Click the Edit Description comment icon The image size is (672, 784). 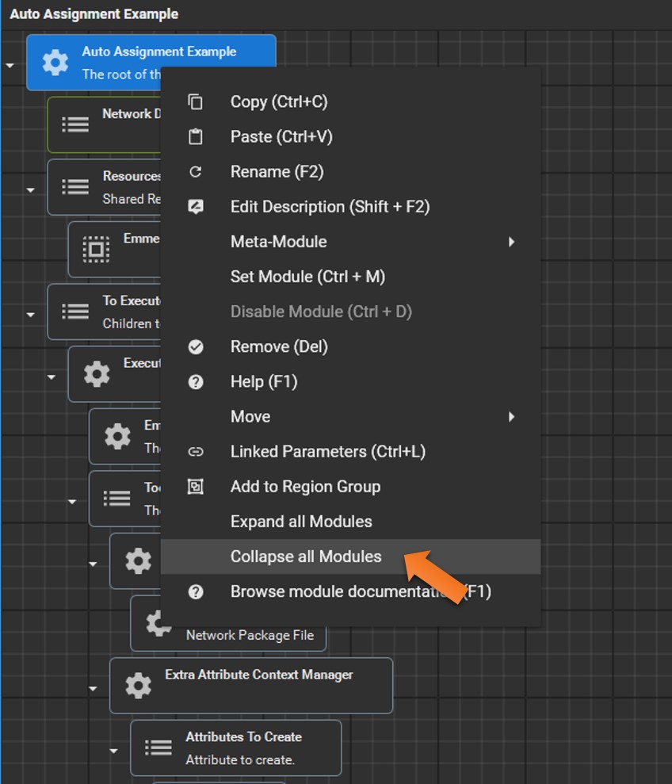tap(196, 207)
